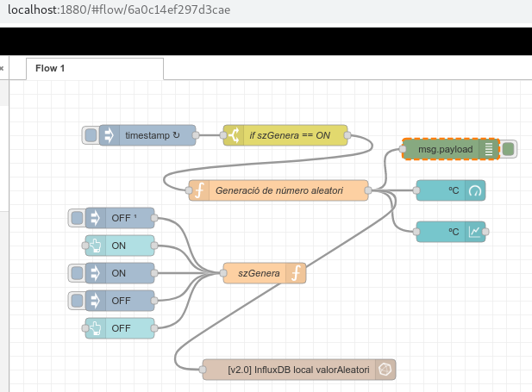Click the szGenera function icon

tap(296, 273)
